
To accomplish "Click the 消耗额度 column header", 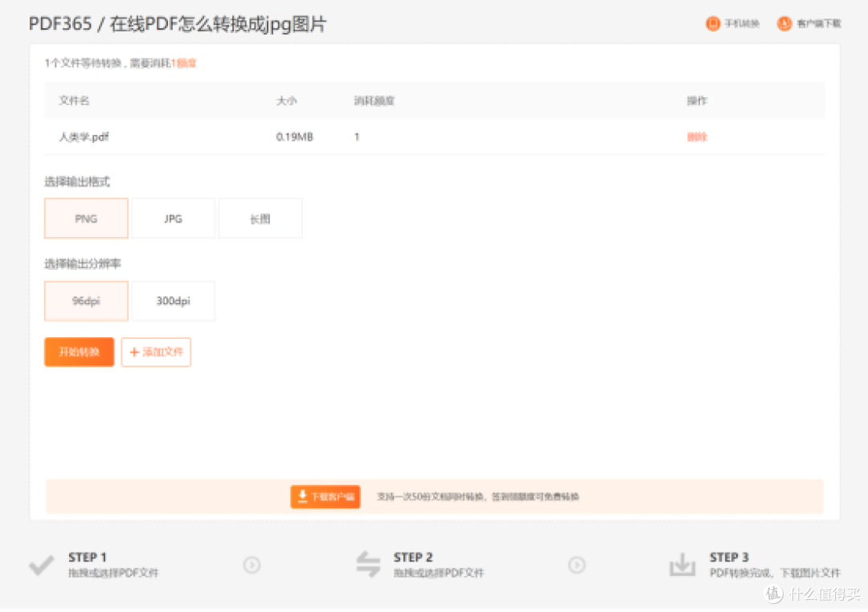I will pos(375,100).
